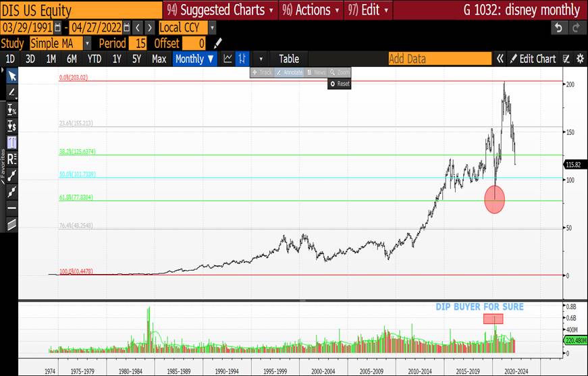Screen dimensions: 588x376
Task: Select the arrow pointer tool
Action: click(x=12, y=76)
